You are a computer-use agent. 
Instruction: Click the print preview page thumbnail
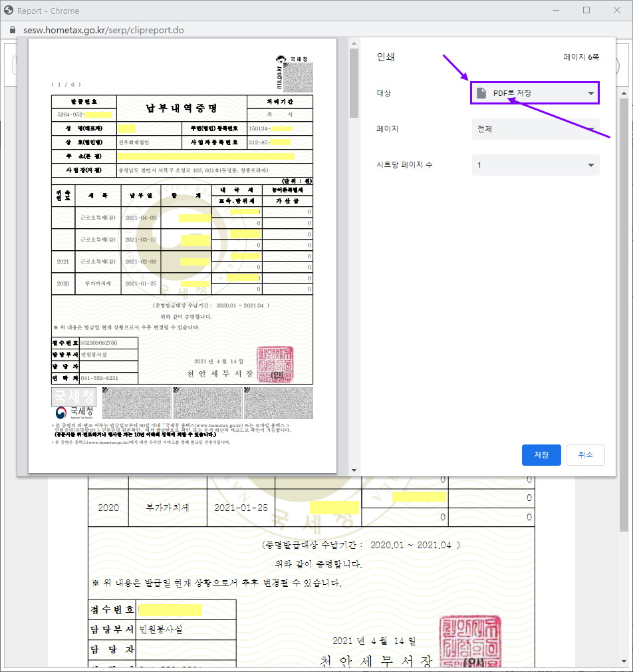[x=182, y=256]
